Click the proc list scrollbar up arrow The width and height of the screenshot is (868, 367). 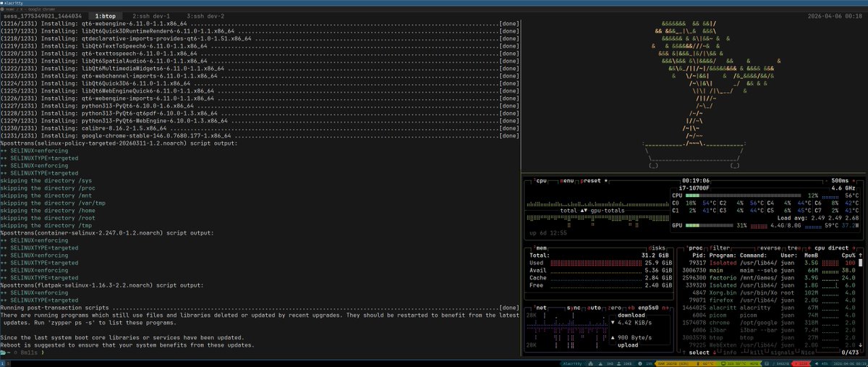(861, 256)
